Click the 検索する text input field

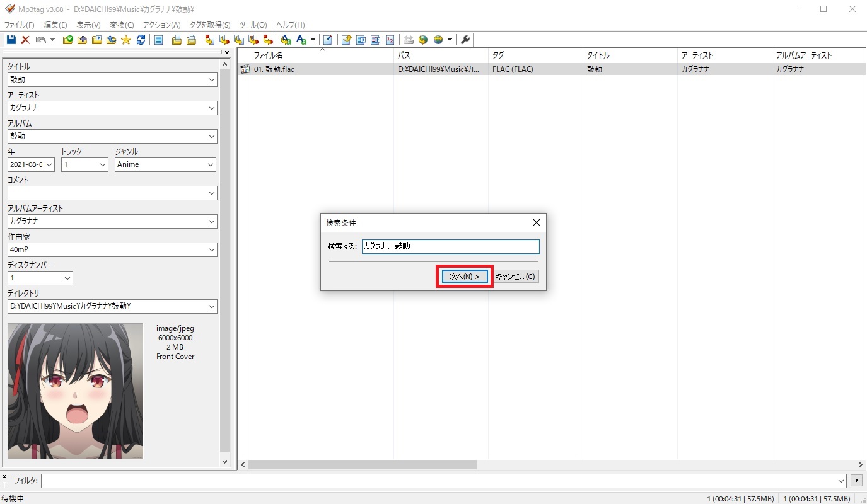(450, 246)
